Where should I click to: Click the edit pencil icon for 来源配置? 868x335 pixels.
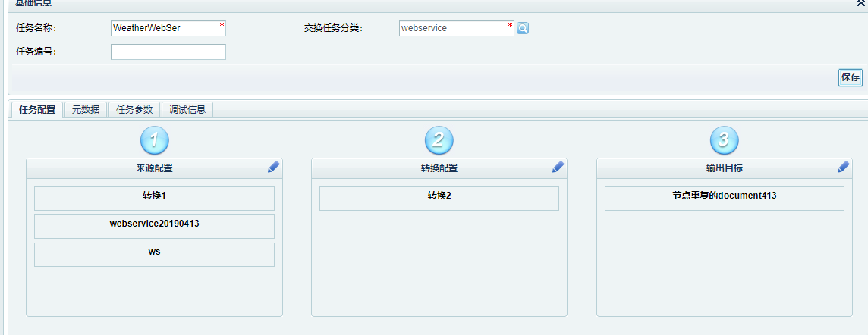click(273, 167)
